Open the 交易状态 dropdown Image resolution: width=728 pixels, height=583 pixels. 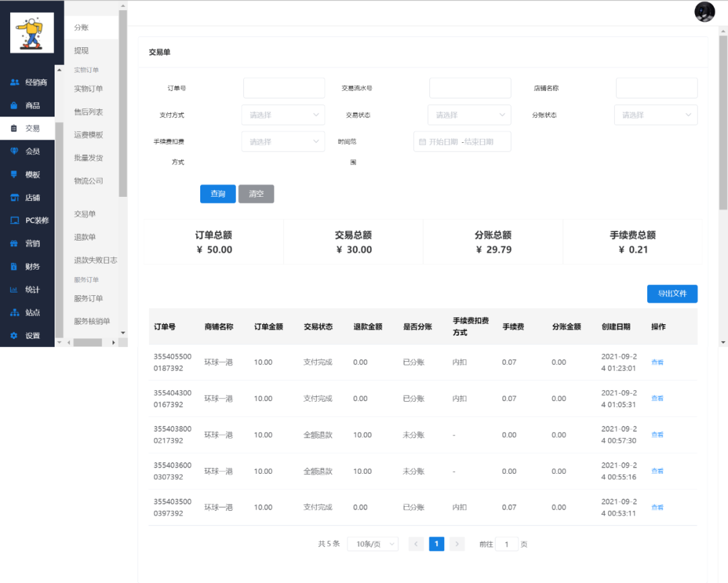pos(469,115)
